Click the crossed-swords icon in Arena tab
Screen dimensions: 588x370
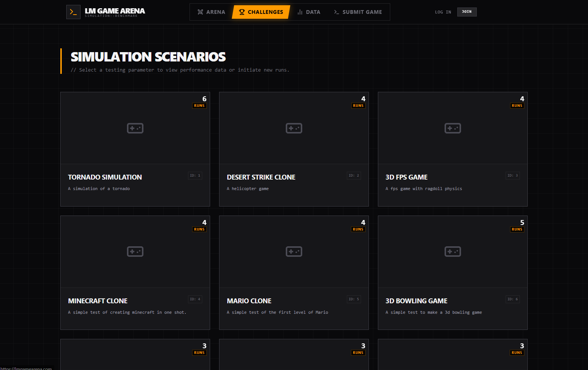point(200,12)
